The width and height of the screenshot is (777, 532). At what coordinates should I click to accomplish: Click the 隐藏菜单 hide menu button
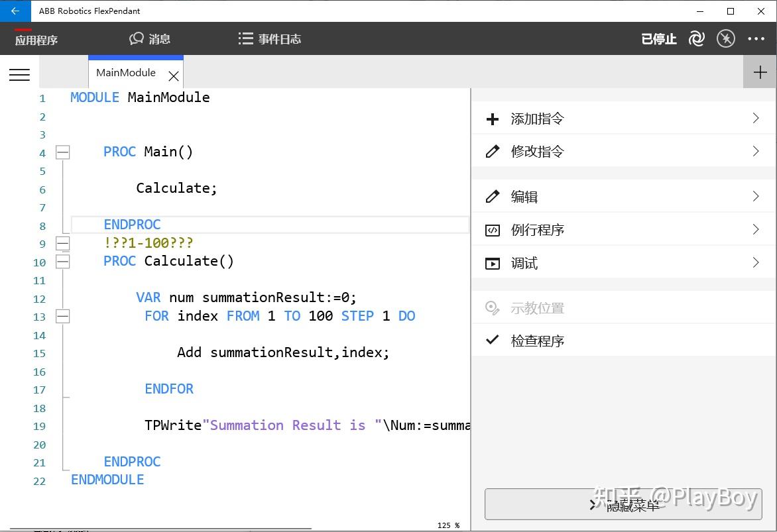pyautogui.click(x=623, y=505)
